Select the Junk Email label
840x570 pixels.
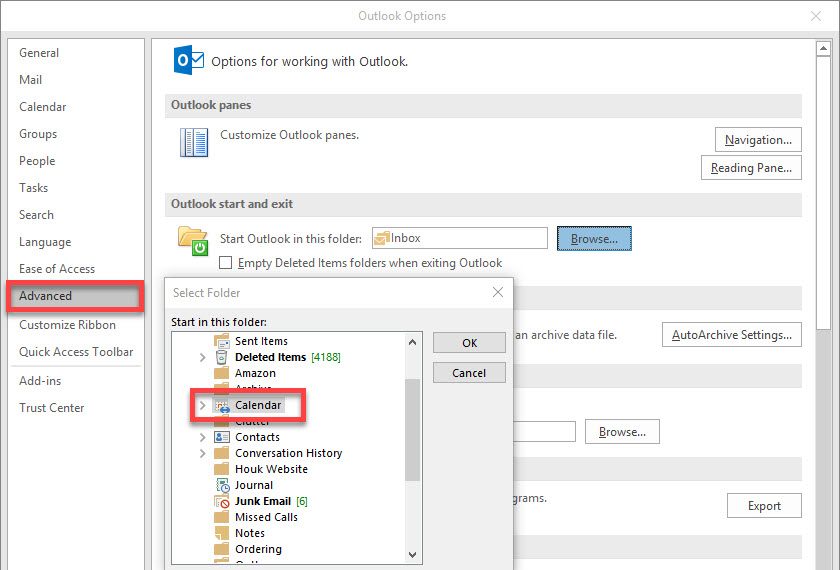pos(263,501)
